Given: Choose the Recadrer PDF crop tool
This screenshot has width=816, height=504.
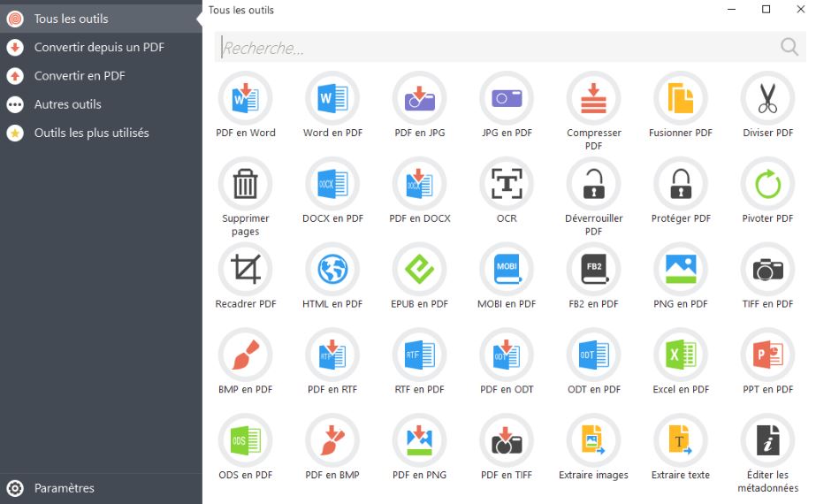Looking at the screenshot, I should [x=246, y=269].
